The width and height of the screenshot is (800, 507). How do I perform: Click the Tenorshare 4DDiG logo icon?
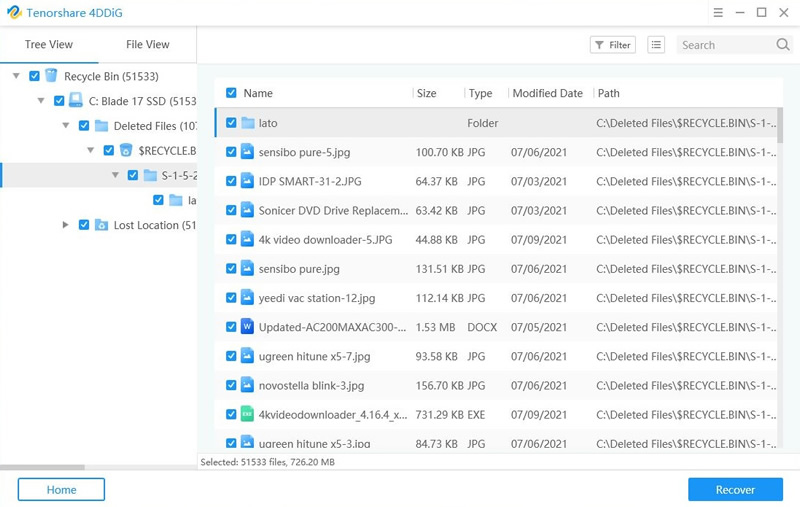14,12
